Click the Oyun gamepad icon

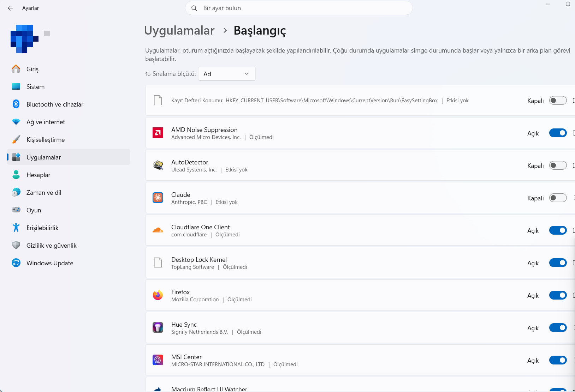coord(16,210)
